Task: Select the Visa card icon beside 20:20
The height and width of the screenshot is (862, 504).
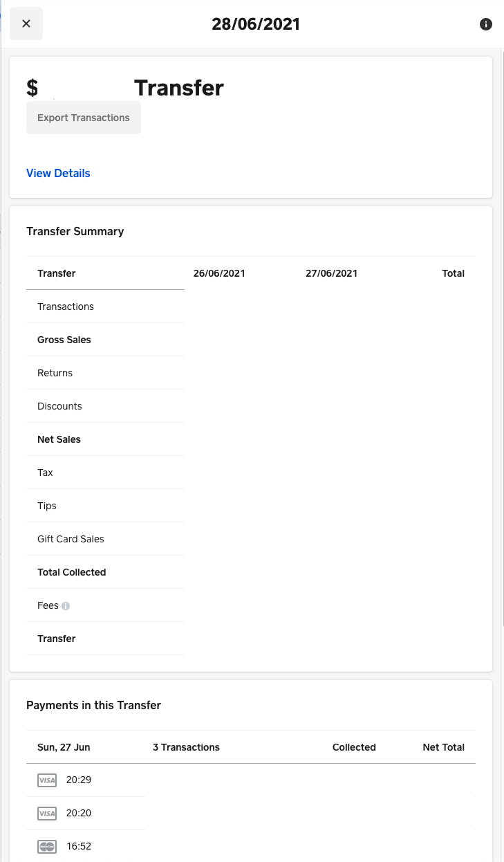Action: (46, 813)
